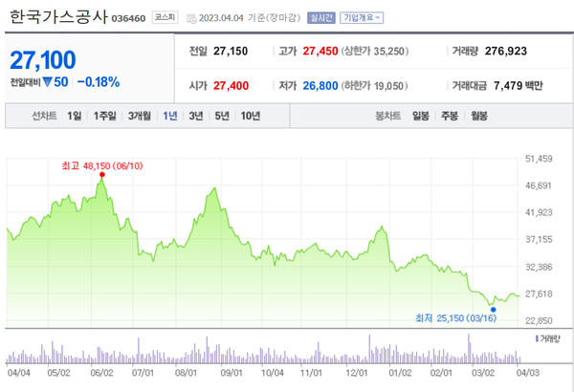574x392 pixels.
Task: Switch chart to 3개월 period
Action: (x=140, y=117)
